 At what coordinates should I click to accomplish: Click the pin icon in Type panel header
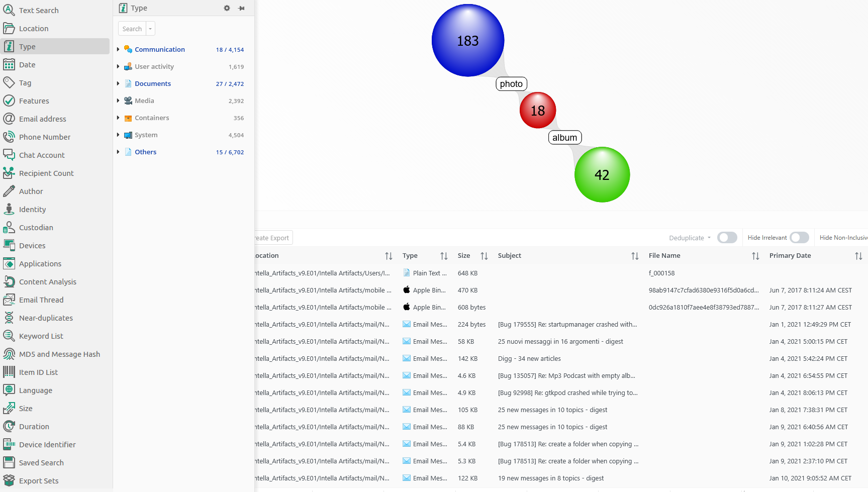coord(242,8)
